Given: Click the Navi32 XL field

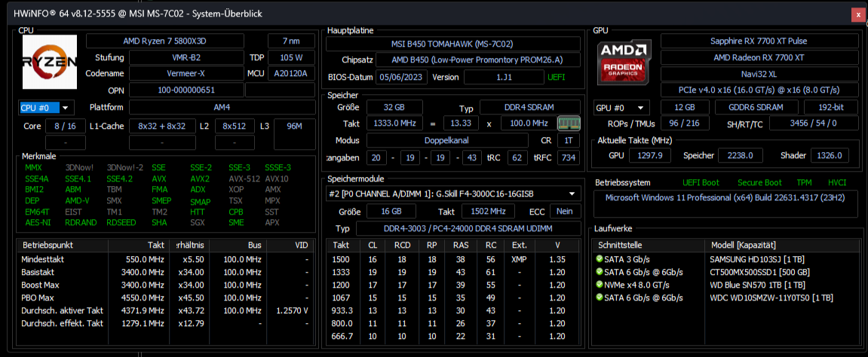Looking at the screenshot, I should pyautogui.click(x=758, y=74).
